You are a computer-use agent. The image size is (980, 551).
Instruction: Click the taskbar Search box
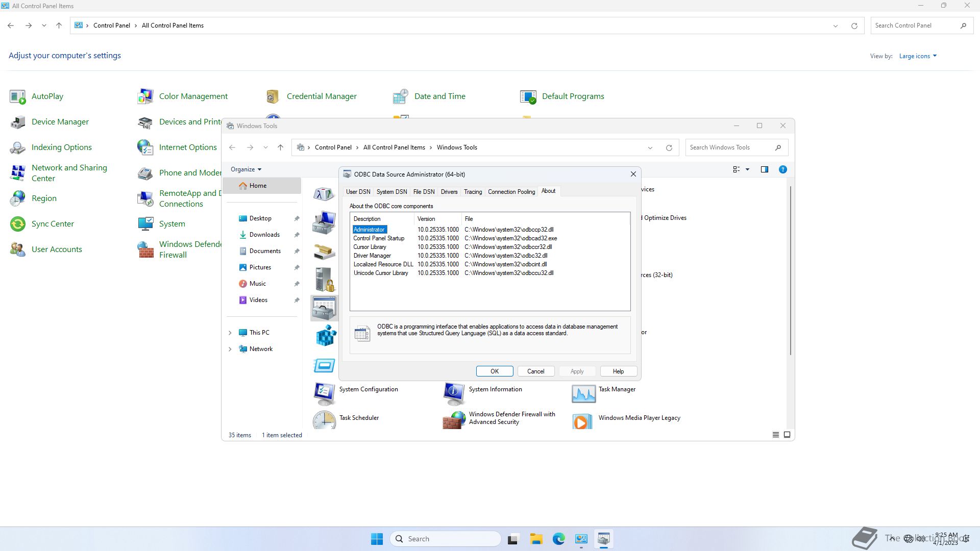coord(446,539)
